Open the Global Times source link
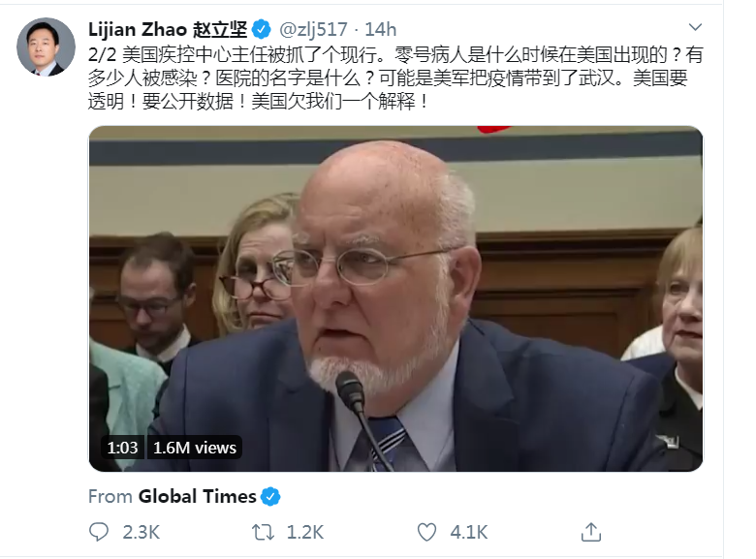 (x=197, y=496)
